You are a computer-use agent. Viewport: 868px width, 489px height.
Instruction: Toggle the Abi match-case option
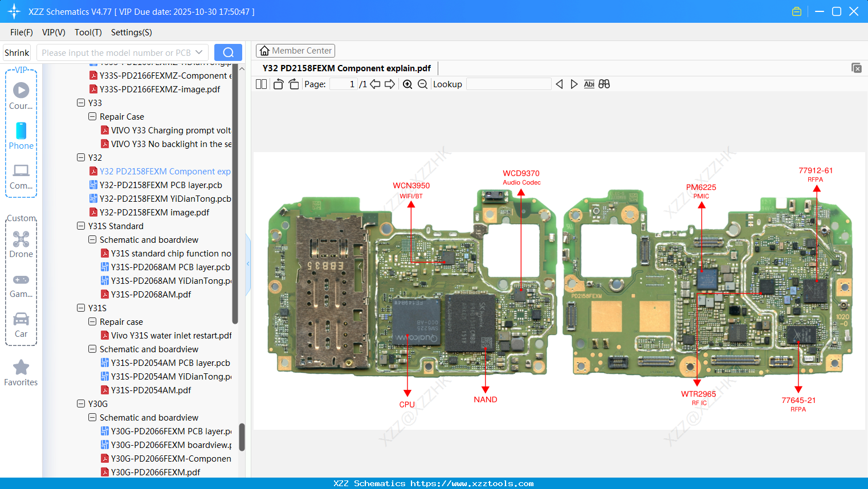coord(589,84)
